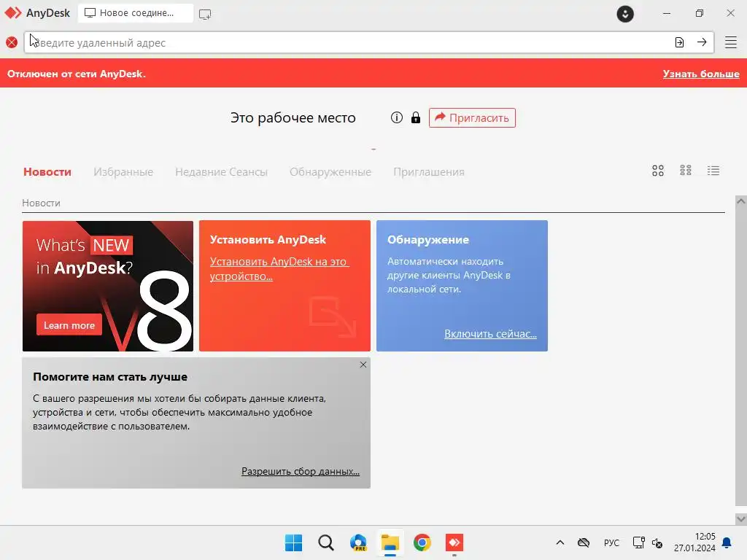Open the file transfer icon in address bar
This screenshot has width=747, height=560.
[679, 42]
